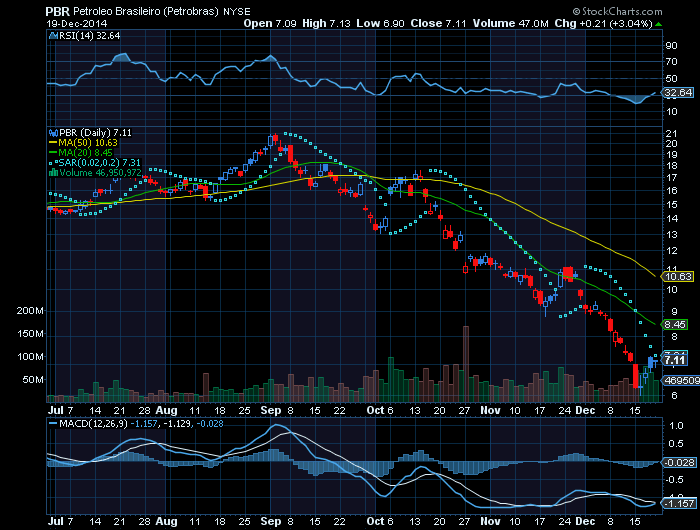Screen dimensions: 700x530
Task: Click the Sep label on main chart axis
Action: click(270, 410)
